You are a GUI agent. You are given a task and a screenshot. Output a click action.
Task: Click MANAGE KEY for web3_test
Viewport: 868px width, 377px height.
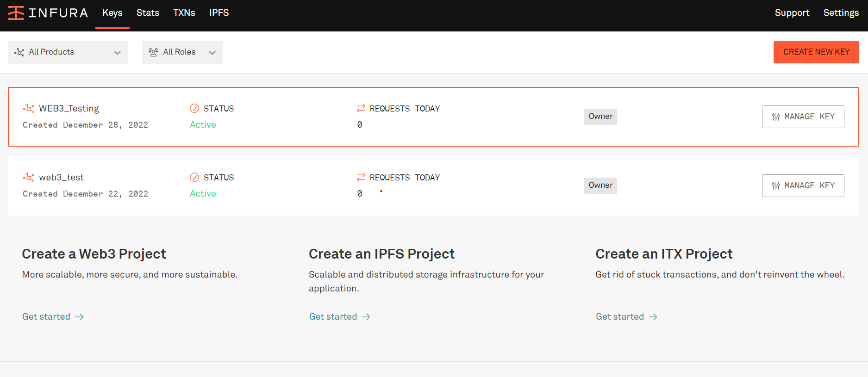(x=803, y=185)
